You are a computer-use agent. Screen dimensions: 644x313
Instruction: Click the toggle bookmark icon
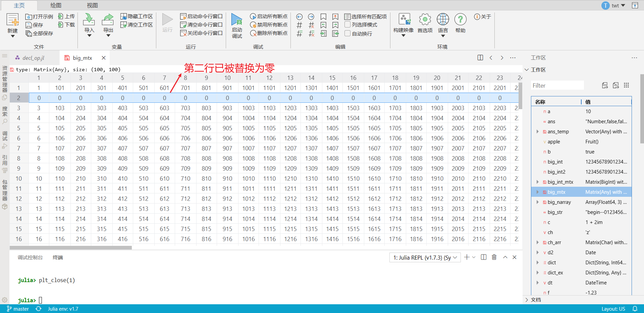coord(323,16)
